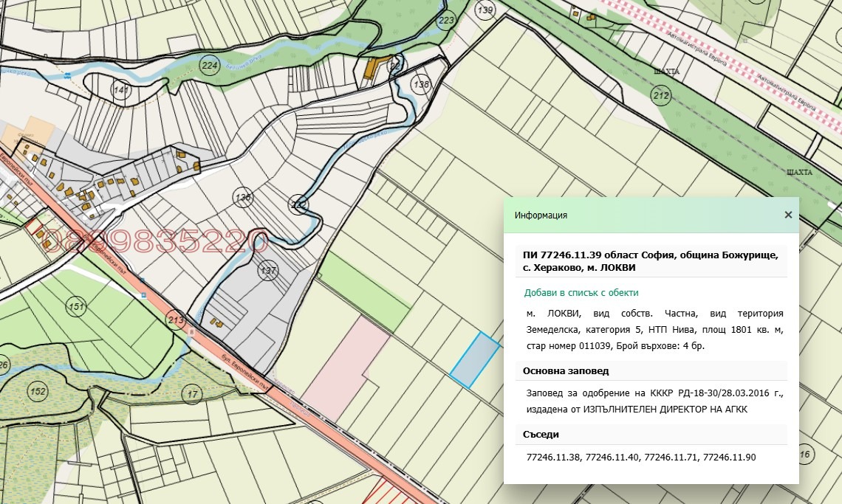The image size is (842, 504).
Task: Click the circled map label 213
Action: click(176, 320)
